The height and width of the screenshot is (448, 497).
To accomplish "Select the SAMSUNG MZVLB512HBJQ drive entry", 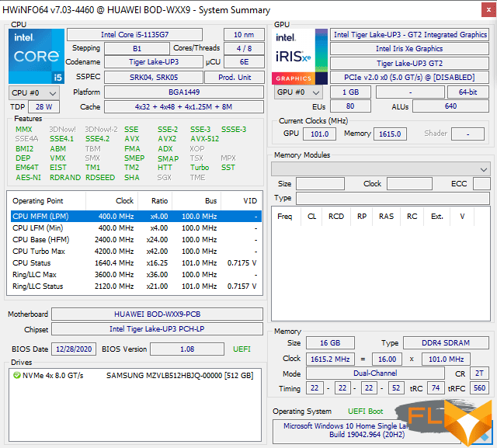I will click(x=134, y=376).
